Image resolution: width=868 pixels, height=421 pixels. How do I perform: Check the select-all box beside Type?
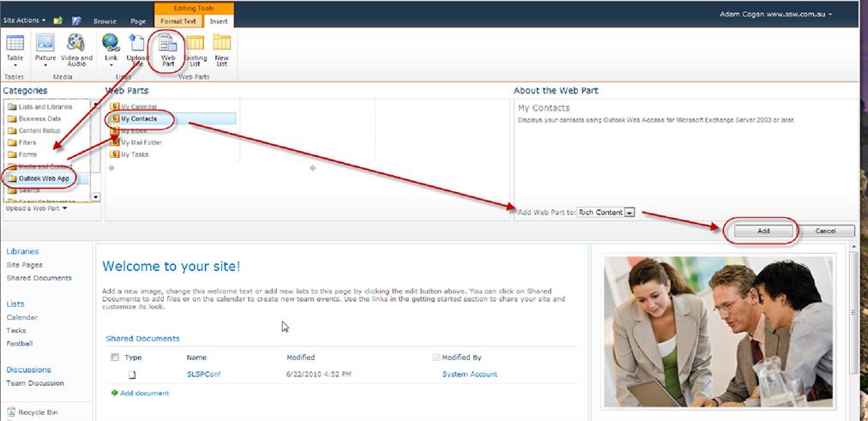(115, 358)
